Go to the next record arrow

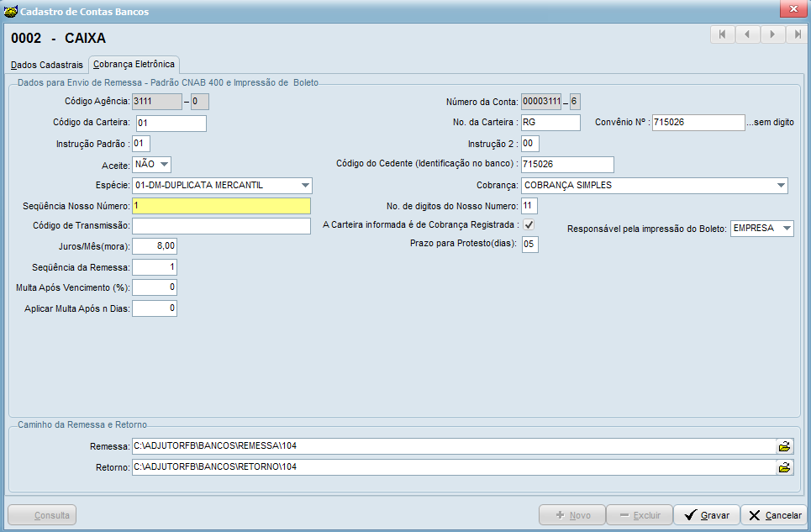(772, 34)
